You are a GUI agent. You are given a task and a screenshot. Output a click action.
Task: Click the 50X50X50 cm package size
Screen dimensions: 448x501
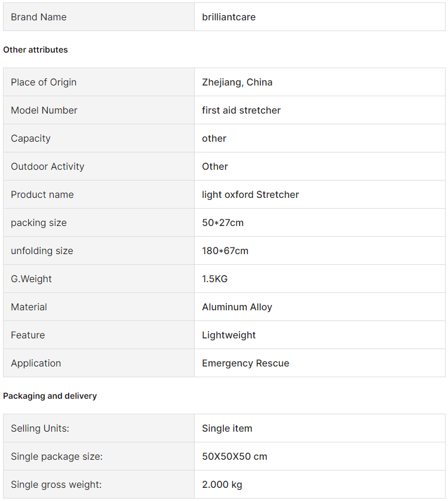click(x=235, y=457)
